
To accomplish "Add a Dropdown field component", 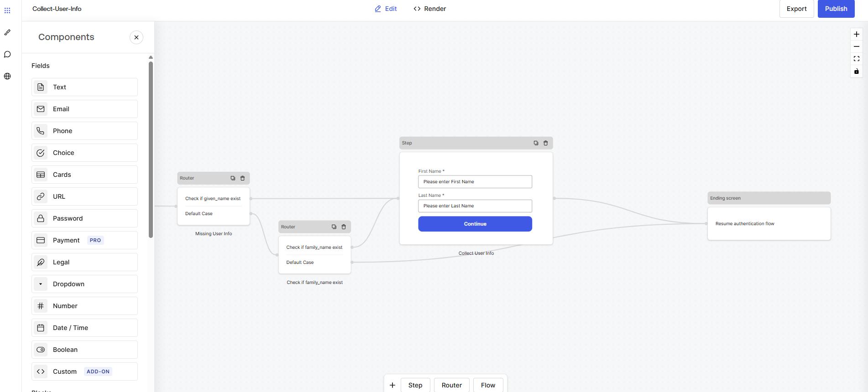I will click(x=84, y=284).
